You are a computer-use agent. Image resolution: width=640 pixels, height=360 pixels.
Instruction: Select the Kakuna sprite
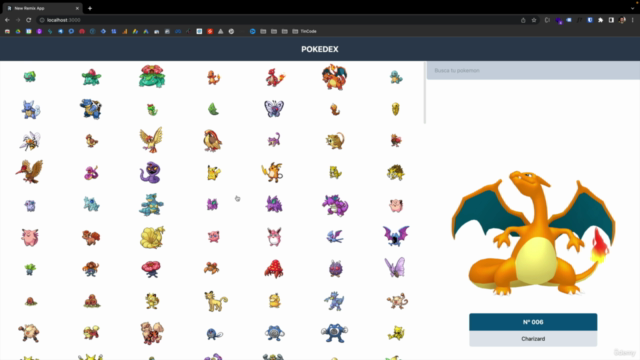tap(396, 109)
